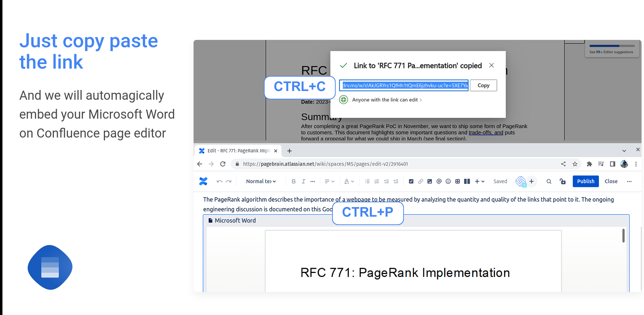This screenshot has width=644, height=315.
Task: Click the collaborator avatar in the editor
Action: click(x=521, y=181)
